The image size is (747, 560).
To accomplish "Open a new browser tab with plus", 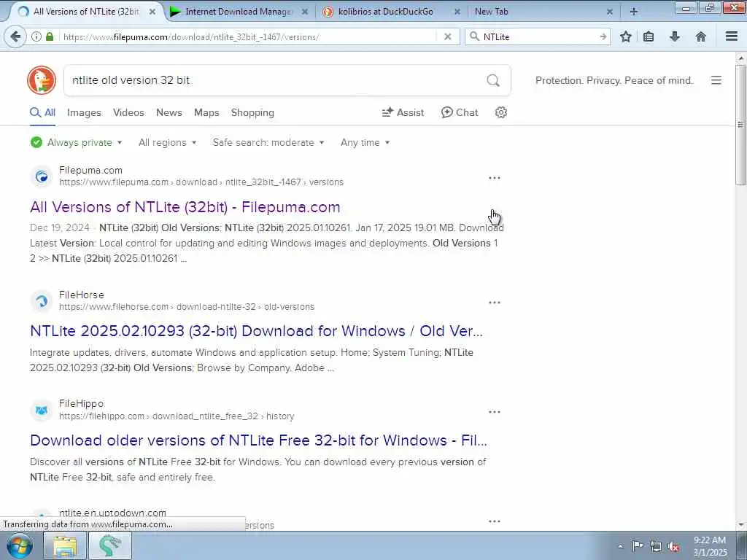I will pyautogui.click(x=634, y=12).
